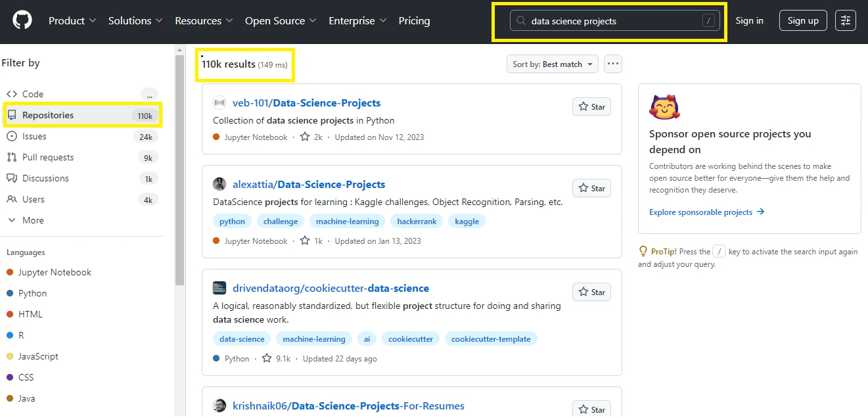Expand the Open Source menu
The height and width of the screenshot is (418, 868).
click(x=281, y=21)
